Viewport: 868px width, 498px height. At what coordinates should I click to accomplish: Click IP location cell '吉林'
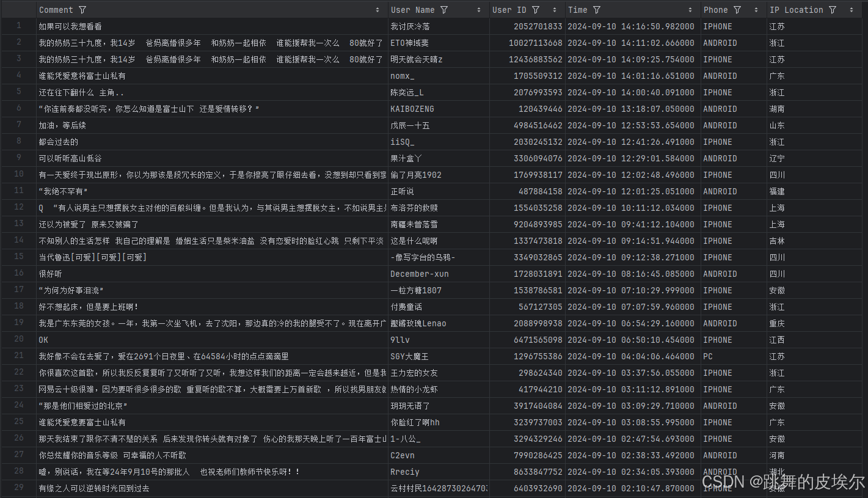coord(814,241)
